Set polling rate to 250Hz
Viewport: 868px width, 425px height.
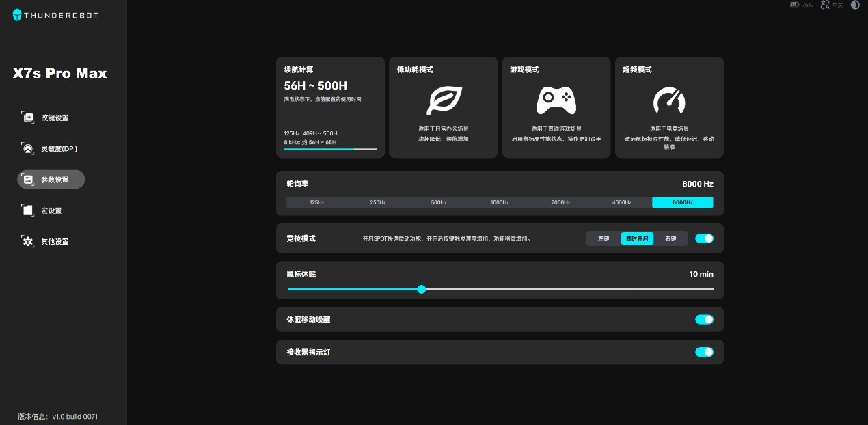click(x=378, y=202)
